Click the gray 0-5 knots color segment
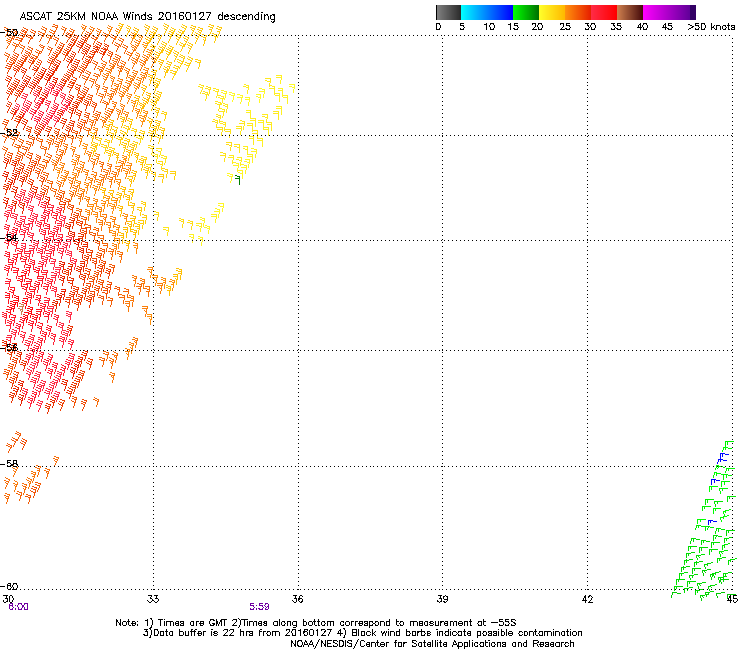The width and height of the screenshot is (740, 650). 448,12
